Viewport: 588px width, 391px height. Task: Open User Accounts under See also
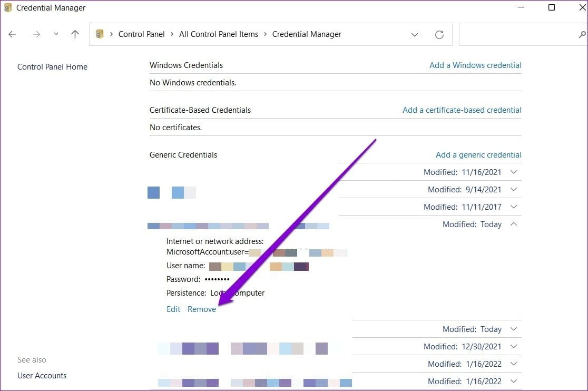coord(42,376)
